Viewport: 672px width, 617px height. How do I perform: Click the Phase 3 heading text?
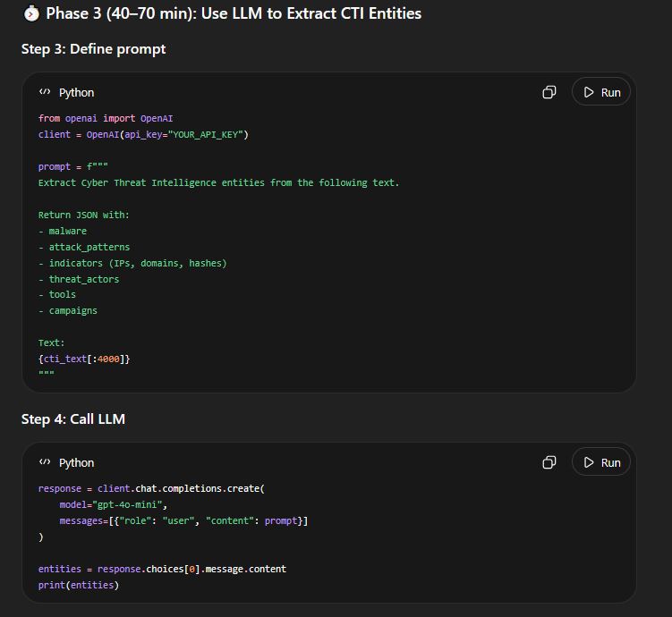tap(234, 13)
